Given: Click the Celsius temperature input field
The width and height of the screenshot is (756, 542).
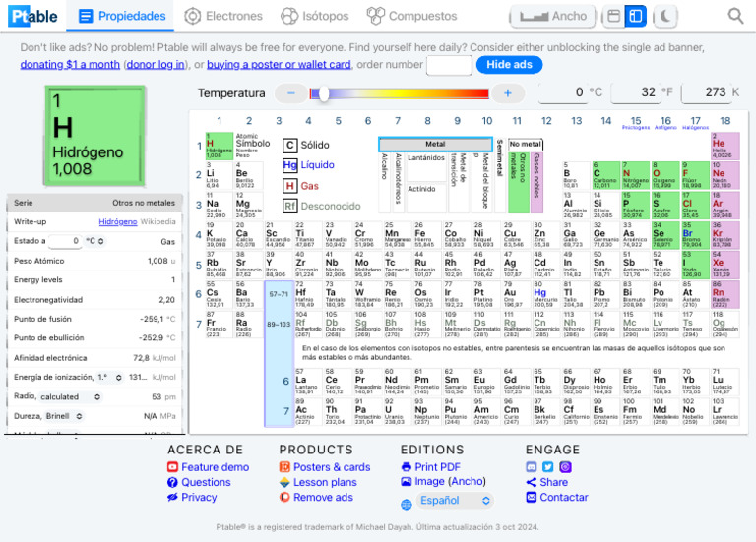Looking at the screenshot, I should tap(568, 92).
